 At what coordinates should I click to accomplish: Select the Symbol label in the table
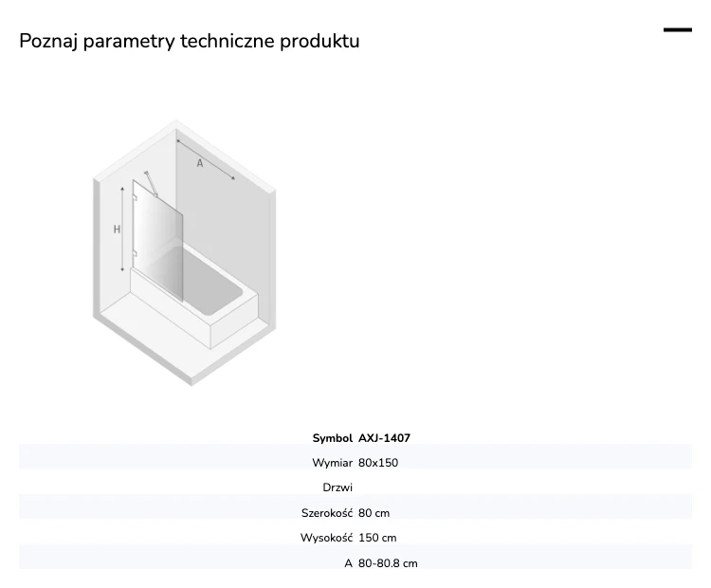333,438
